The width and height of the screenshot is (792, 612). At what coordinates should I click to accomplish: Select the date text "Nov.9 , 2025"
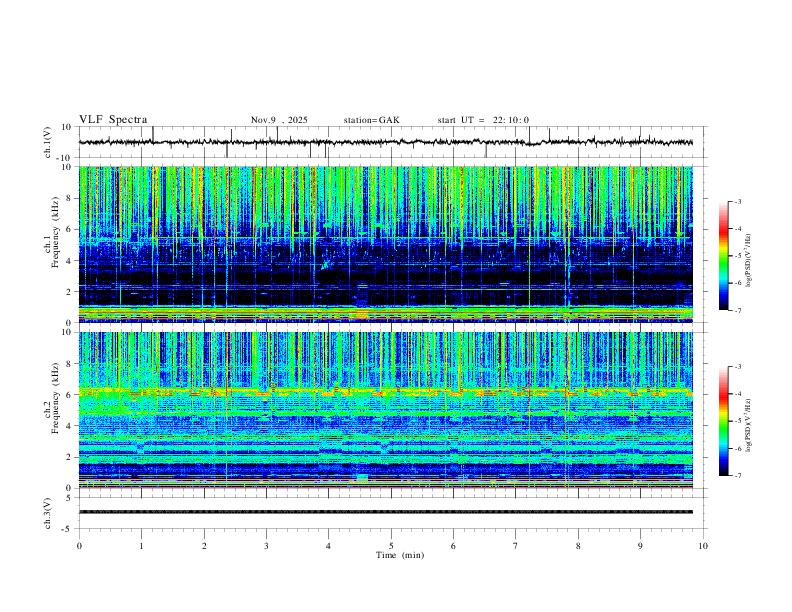[279, 120]
